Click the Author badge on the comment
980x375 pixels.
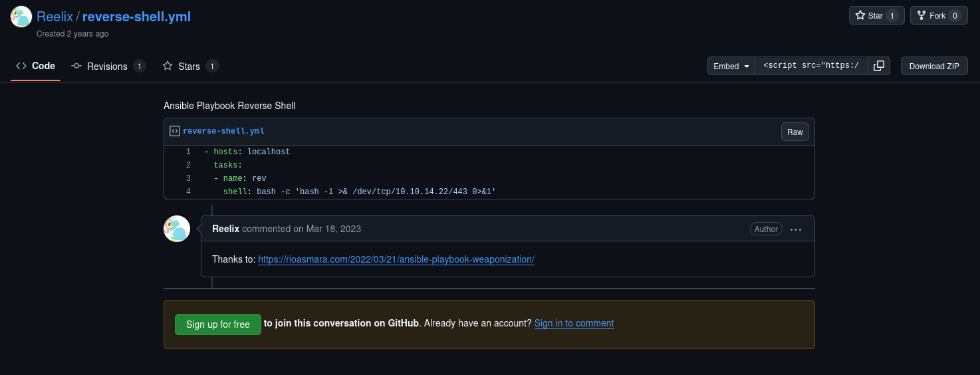[766, 229]
